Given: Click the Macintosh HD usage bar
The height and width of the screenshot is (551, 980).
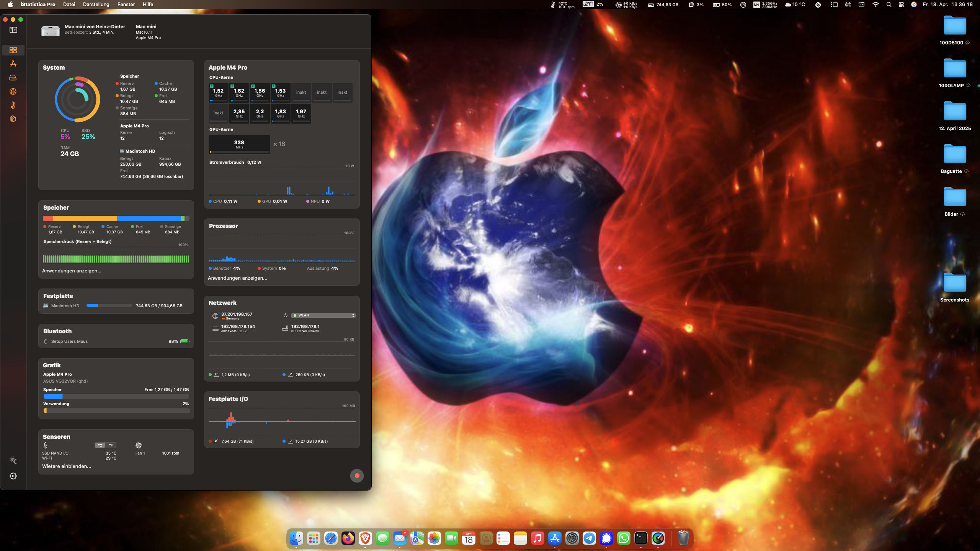Looking at the screenshot, I should tap(109, 305).
